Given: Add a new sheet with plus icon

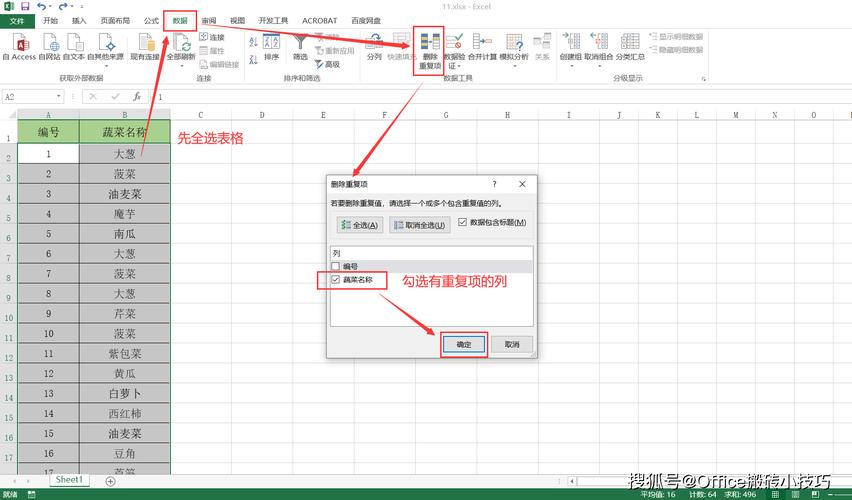Looking at the screenshot, I should pos(110,481).
